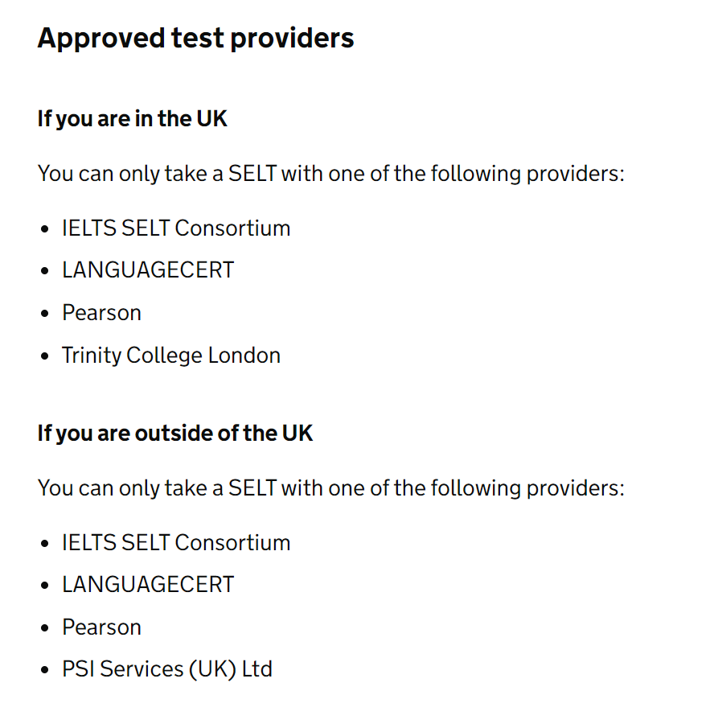
Task: Select LANGUAGECERT in the in-UK list
Action: tap(148, 270)
